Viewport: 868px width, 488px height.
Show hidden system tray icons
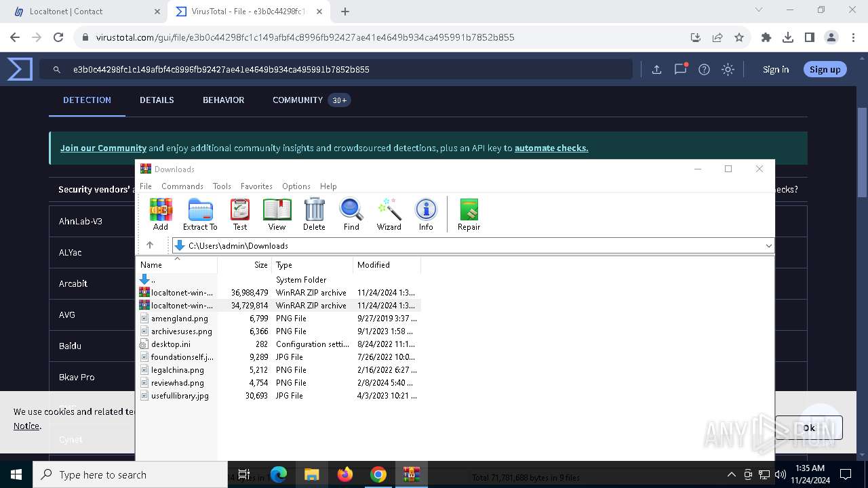tap(731, 474)
